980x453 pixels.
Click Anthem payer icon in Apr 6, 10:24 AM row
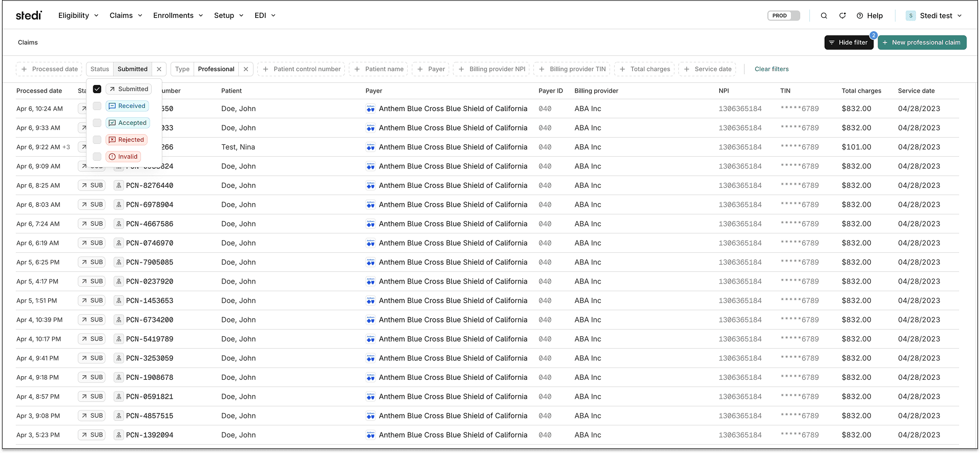[370, 109]
